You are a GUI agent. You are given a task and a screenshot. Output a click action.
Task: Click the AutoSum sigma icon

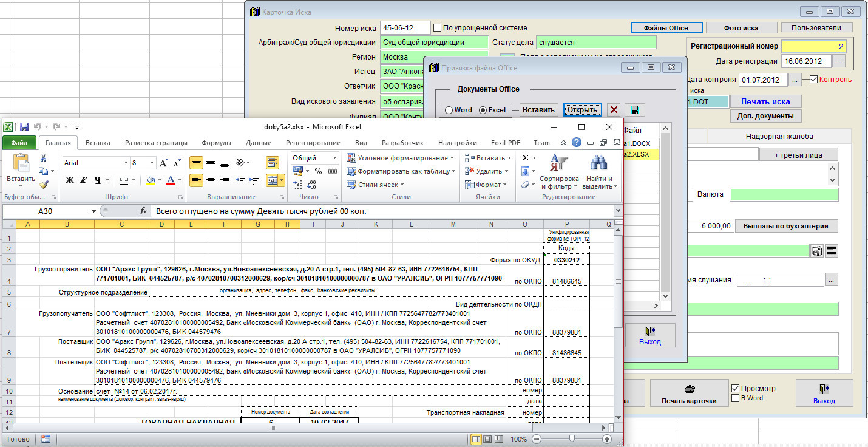pyautogui.click(x=526, y=158)
